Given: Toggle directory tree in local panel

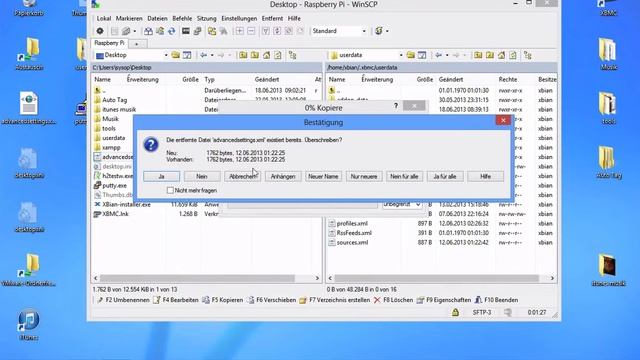Looking at the screenshot, I should tap(293, 55).
